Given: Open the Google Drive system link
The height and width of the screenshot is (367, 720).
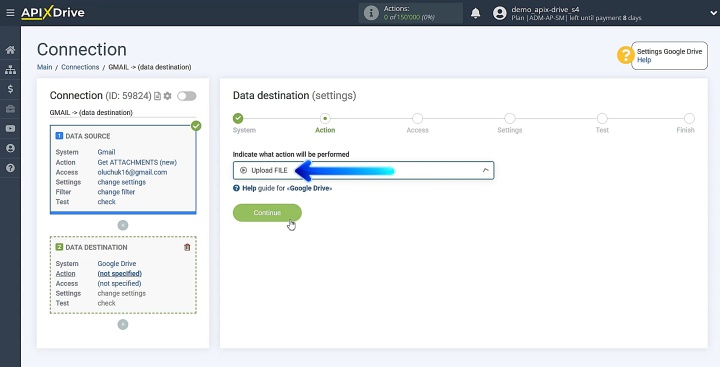Looking at the screenshot, I should point(117,264).
